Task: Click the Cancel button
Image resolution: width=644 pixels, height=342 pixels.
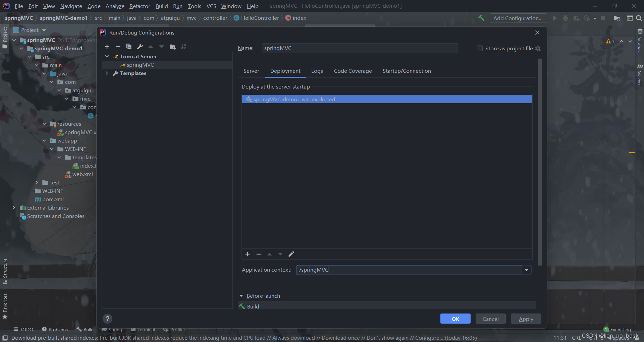Action: 490,319
